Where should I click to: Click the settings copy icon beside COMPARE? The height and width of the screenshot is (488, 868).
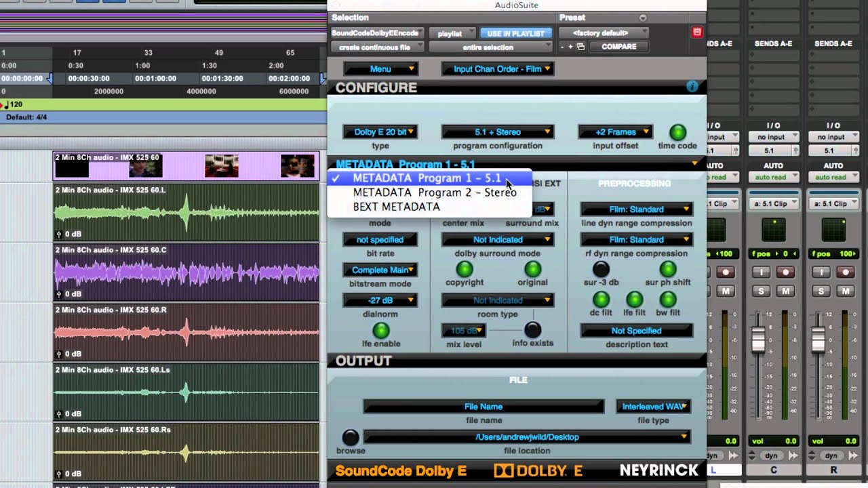580,47
